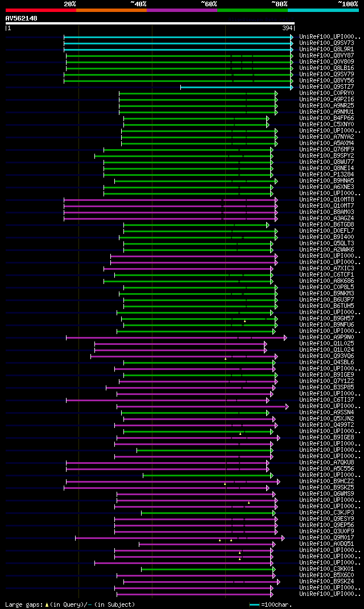The height and width of the screenshot is (609, 364).
Task: Select the purple alignment bar for Q10MT8
Action: point(169,200)
